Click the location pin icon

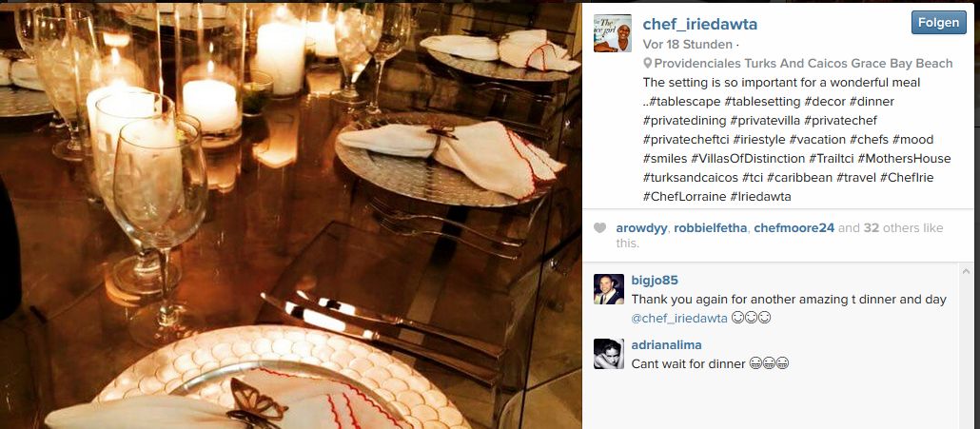(648, 63)
